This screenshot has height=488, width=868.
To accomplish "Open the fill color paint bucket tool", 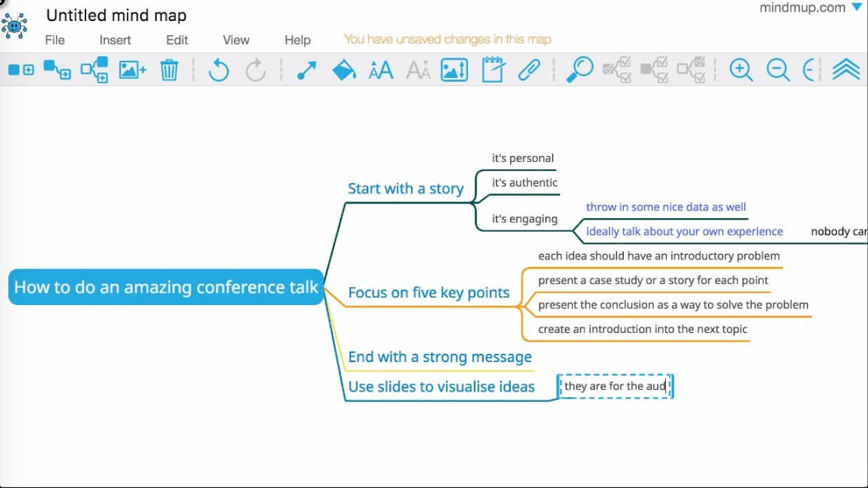I will point(344,69).
